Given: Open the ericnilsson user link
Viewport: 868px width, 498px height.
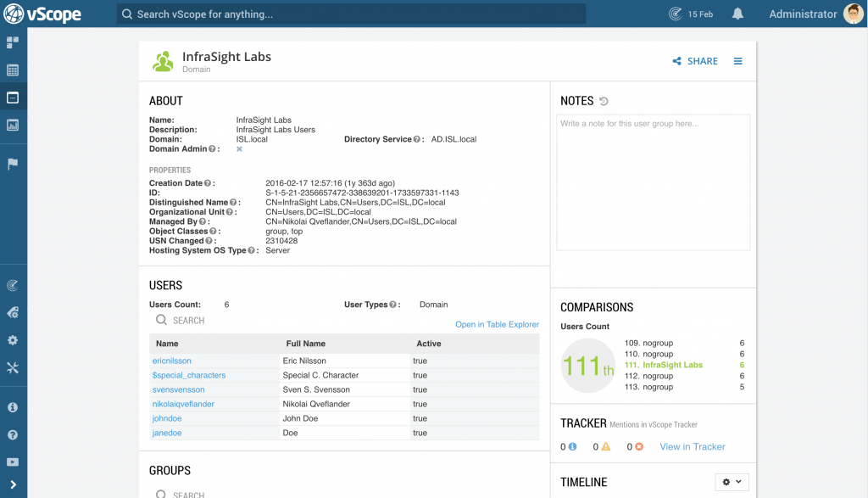Looking at the screenshot, I should tap(171, 361).
